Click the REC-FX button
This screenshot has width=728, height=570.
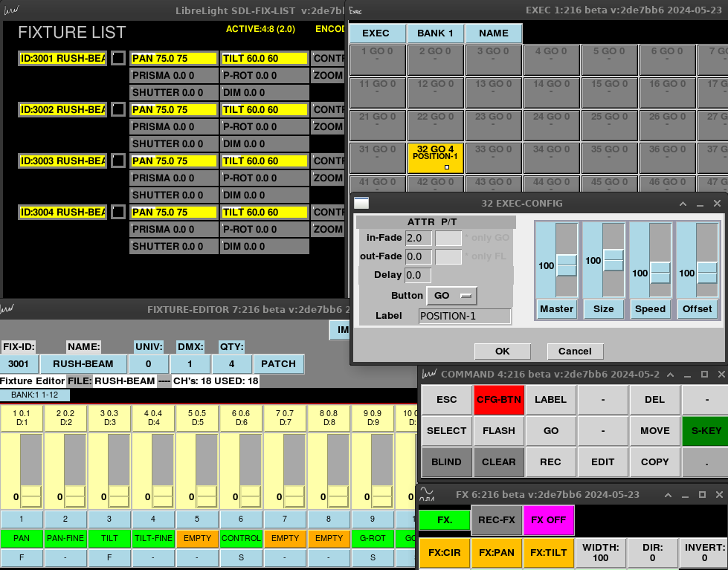[x=496, y=519]
